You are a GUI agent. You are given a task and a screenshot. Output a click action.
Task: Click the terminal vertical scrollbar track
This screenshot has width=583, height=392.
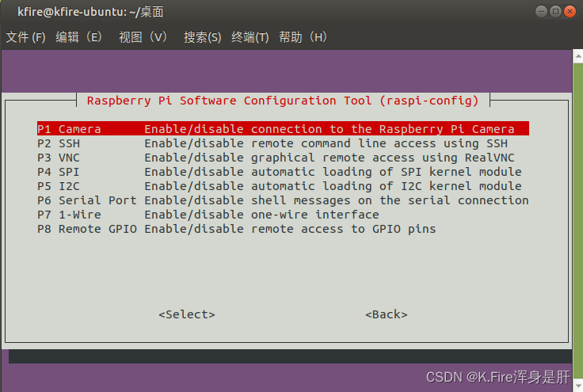(578, 221)
